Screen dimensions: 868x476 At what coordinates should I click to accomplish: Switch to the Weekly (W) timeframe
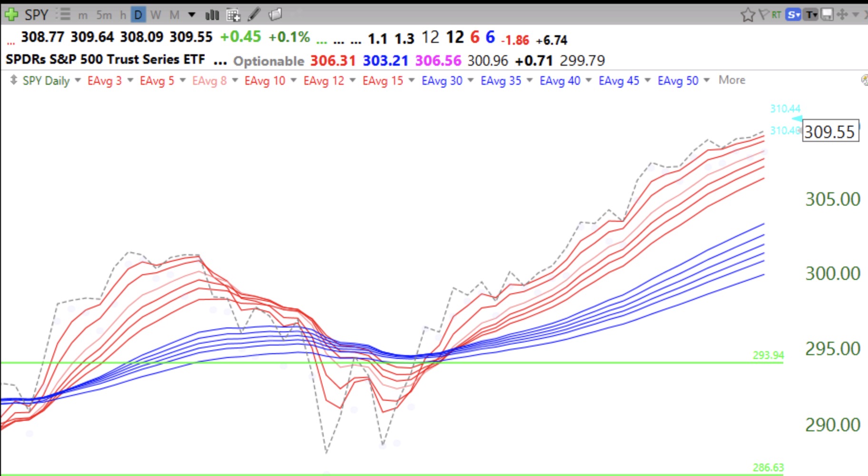point(156,15)
